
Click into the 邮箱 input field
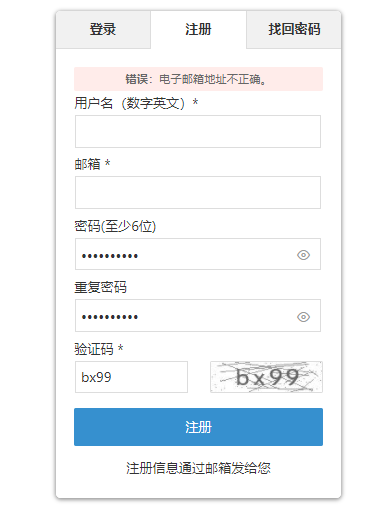pos(198,192)
